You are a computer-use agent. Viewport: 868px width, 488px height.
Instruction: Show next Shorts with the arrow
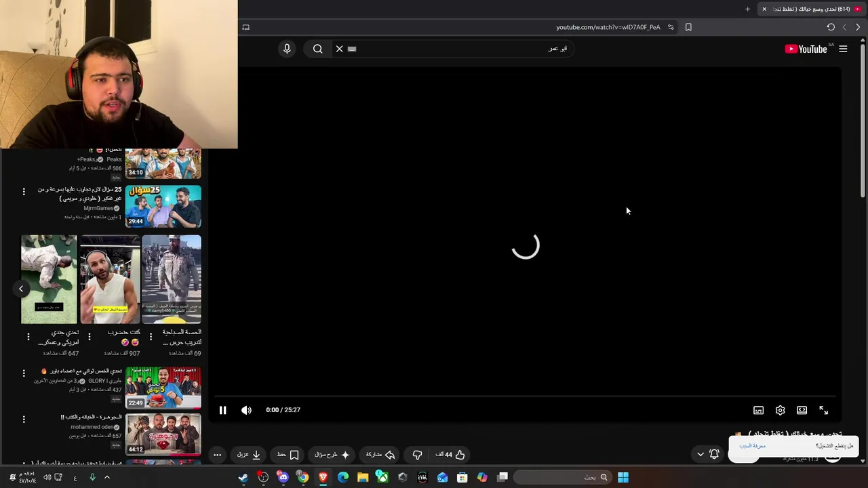[x=21, y=289]
